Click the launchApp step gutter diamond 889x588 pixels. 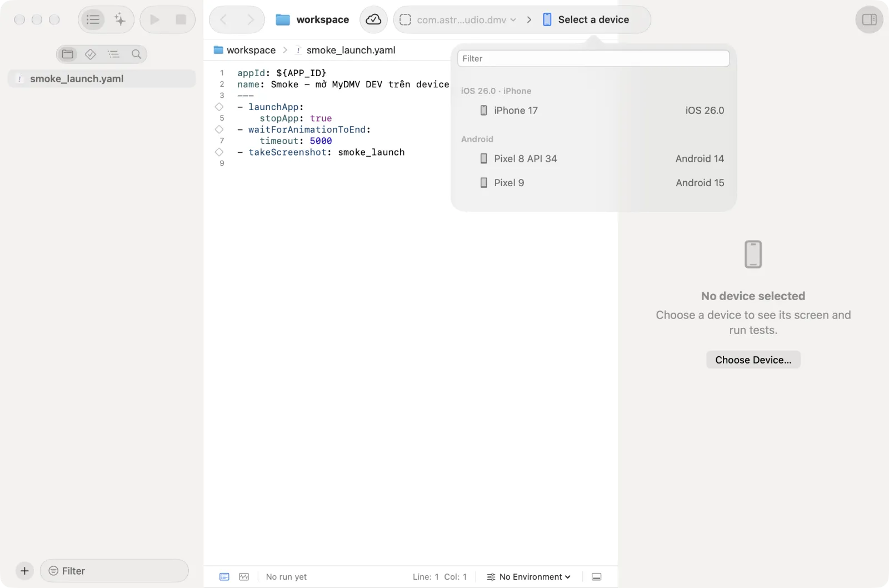click(219, 107)
